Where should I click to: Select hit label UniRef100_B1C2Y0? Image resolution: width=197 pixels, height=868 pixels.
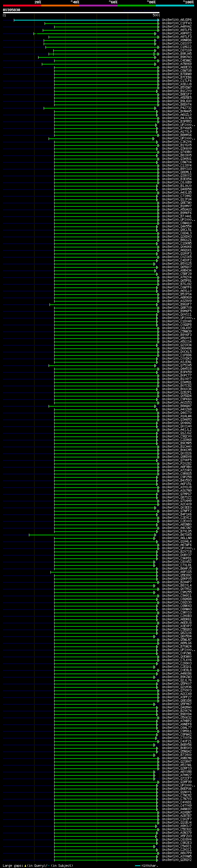[177, 91]
